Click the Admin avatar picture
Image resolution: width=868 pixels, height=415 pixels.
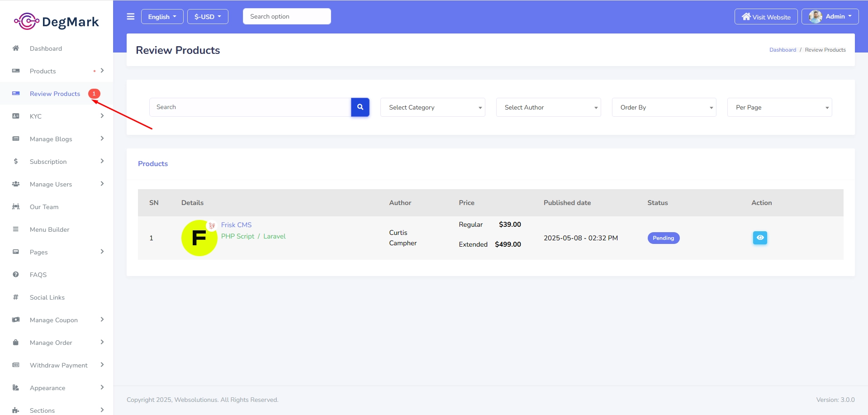(x=816, y=17)
